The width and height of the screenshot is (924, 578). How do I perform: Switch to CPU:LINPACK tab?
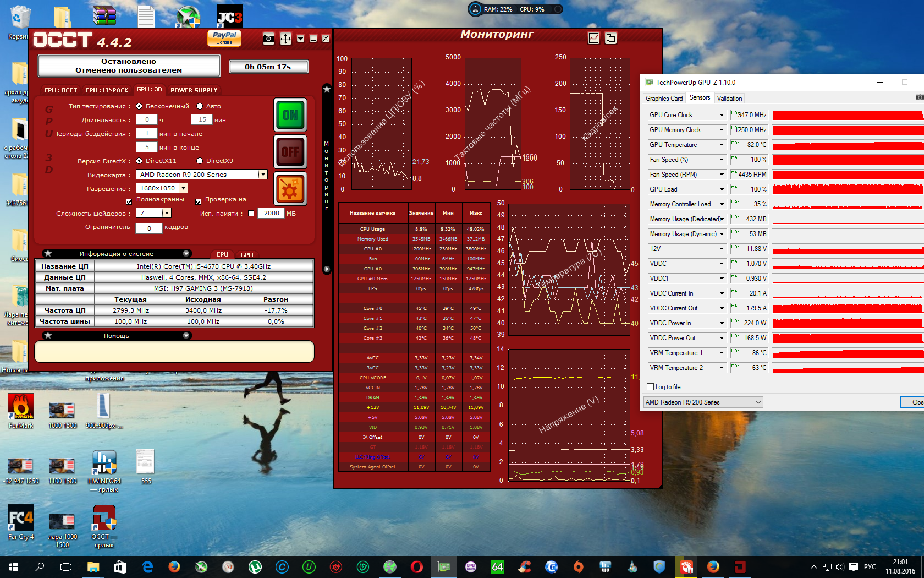[x=107, y=90]
